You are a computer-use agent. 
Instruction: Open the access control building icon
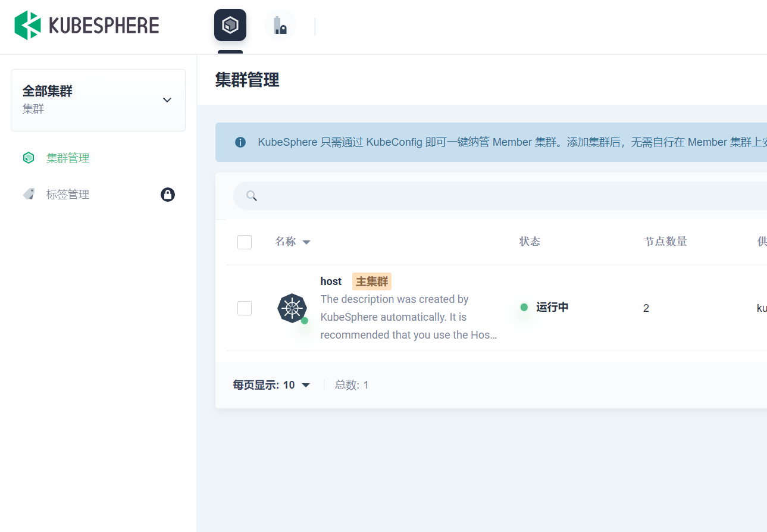pos(280,26)
